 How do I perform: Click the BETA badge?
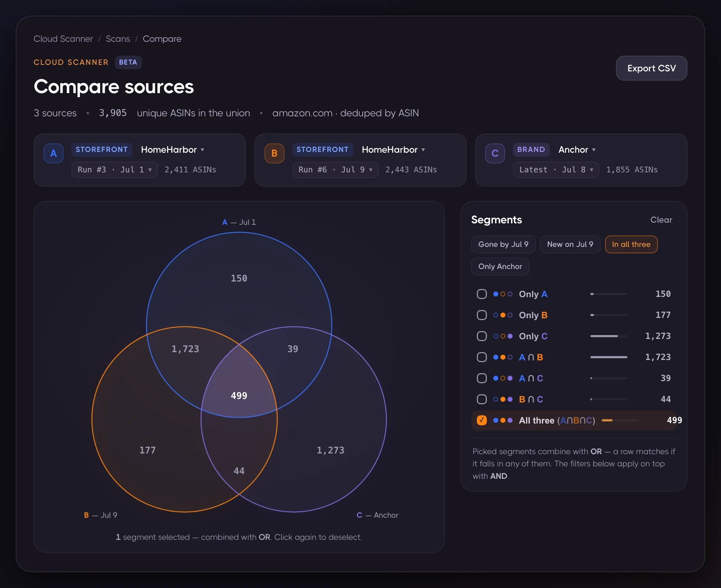[x=128, y=62]
